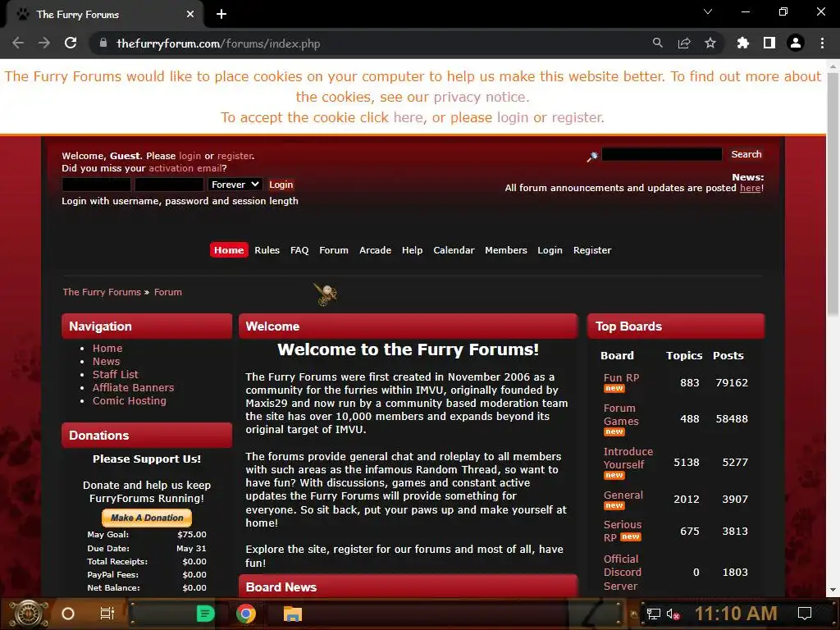Click the address bar URL

click(x=218, y=43)
